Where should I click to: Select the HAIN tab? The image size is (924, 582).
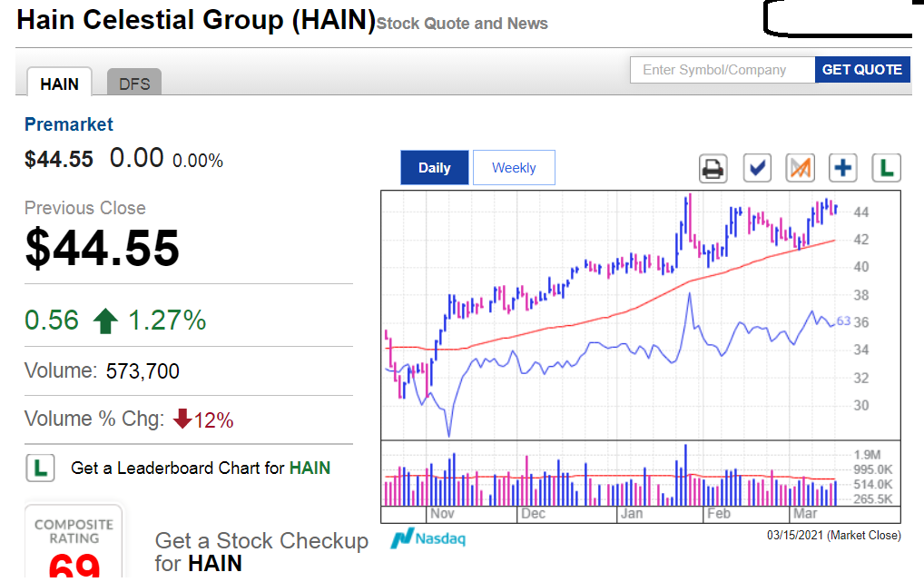(60, 82)
